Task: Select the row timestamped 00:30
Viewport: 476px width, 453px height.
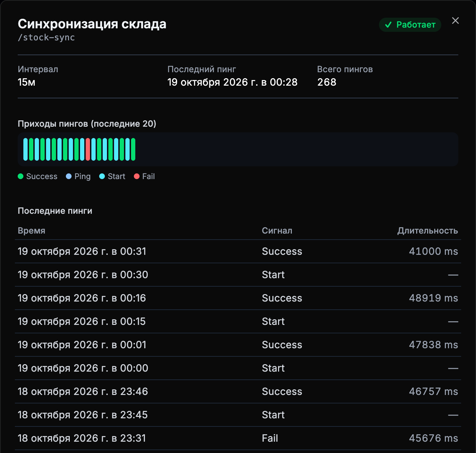Action: [x=238, y=275]
